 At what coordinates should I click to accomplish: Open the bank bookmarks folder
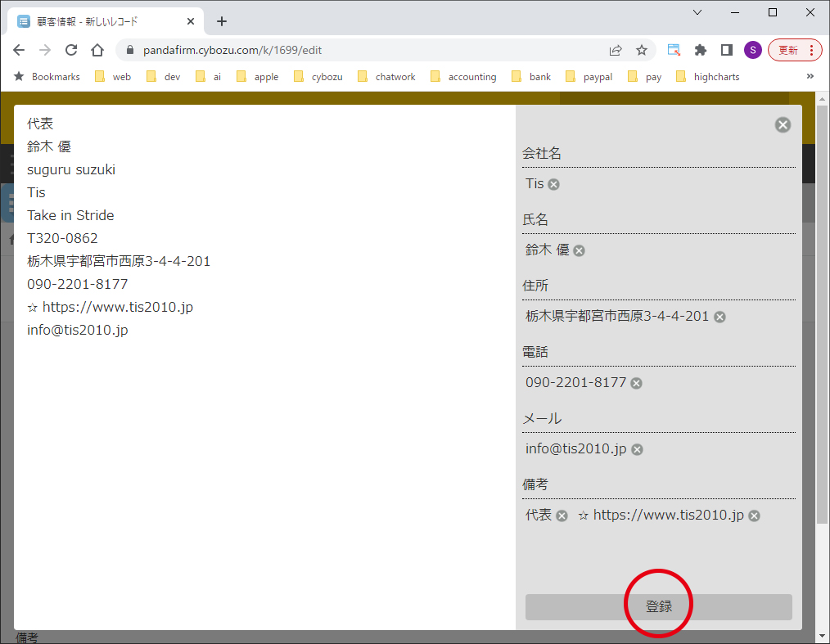click(531, 77)
